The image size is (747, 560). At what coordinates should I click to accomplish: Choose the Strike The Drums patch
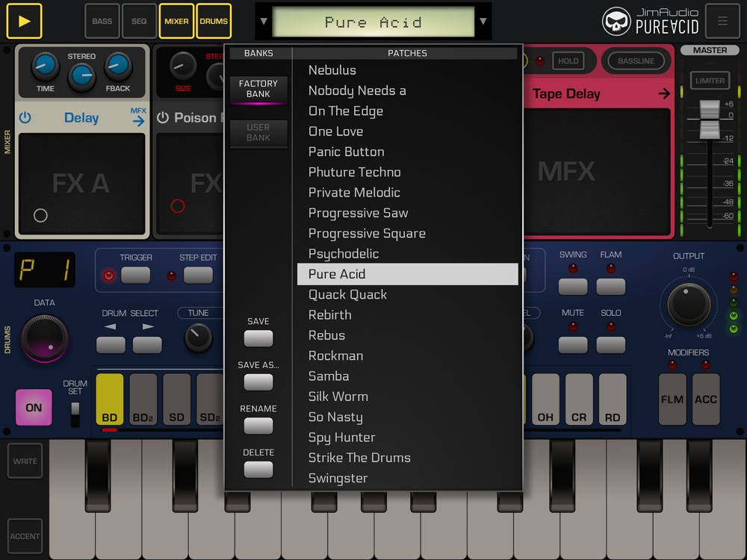point(407,458)
